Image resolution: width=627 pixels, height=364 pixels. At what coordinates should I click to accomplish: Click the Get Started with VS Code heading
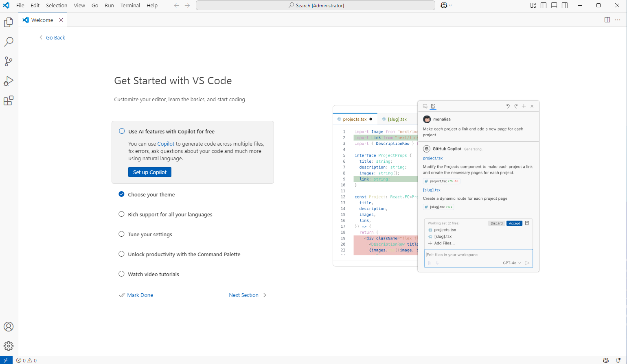173,81
